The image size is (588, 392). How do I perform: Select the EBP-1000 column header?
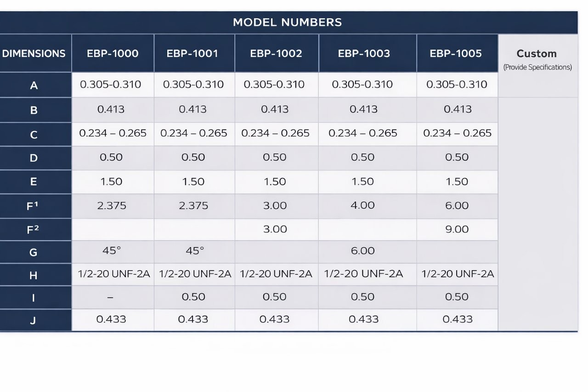coord(113,53)
